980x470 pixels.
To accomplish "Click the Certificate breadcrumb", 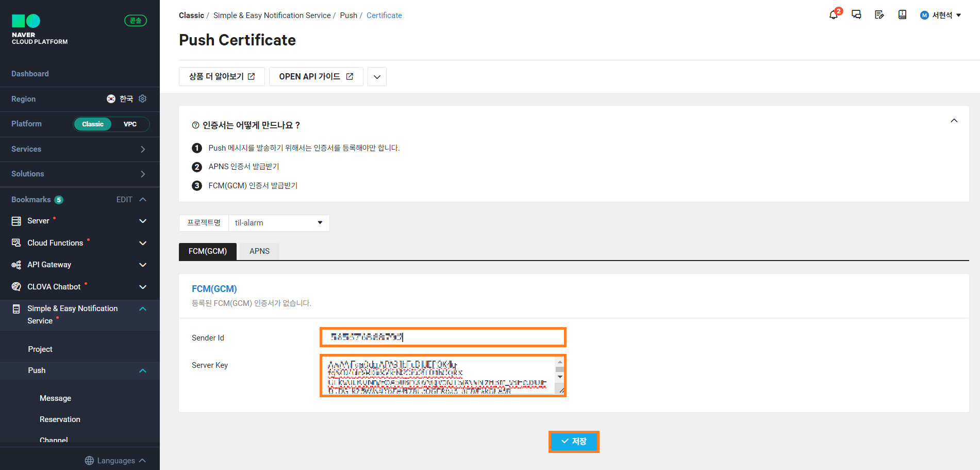I will (x=384, y=15).
